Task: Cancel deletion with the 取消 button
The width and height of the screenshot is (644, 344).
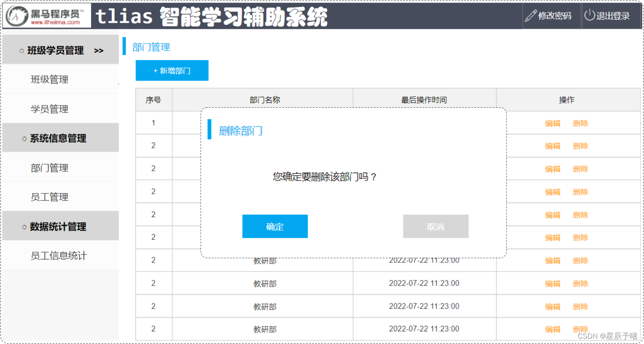Action: coord(436,226)
